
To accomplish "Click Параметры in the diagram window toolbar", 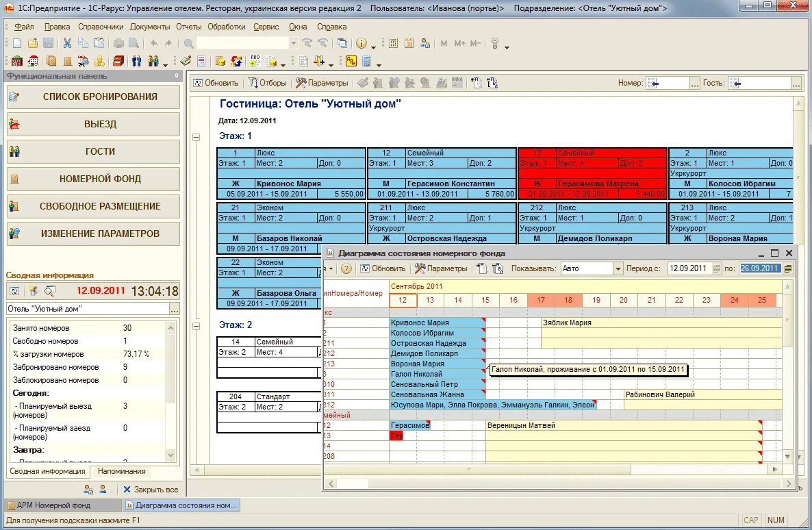I will coord(441,268).
